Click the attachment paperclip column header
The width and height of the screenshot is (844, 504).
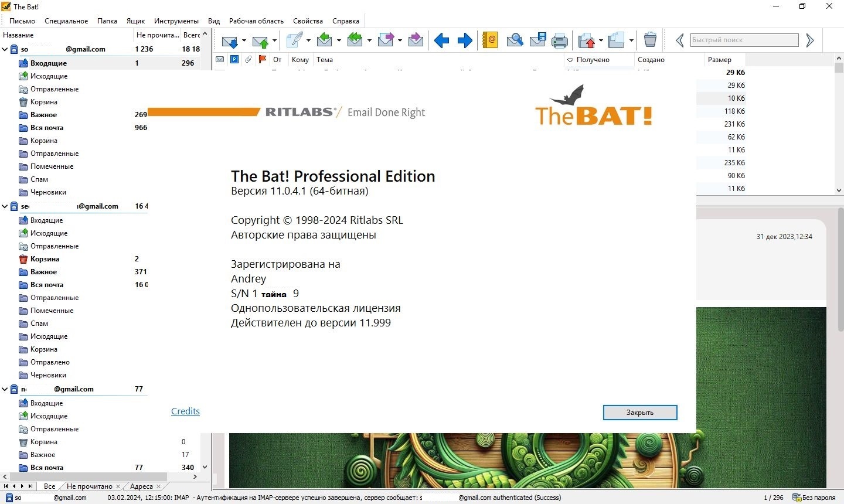[249, 59]
